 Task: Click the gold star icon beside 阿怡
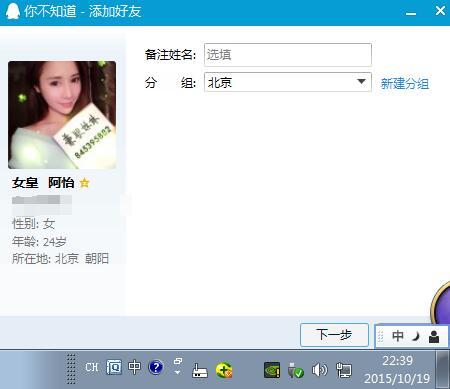(x=85, y=183)
